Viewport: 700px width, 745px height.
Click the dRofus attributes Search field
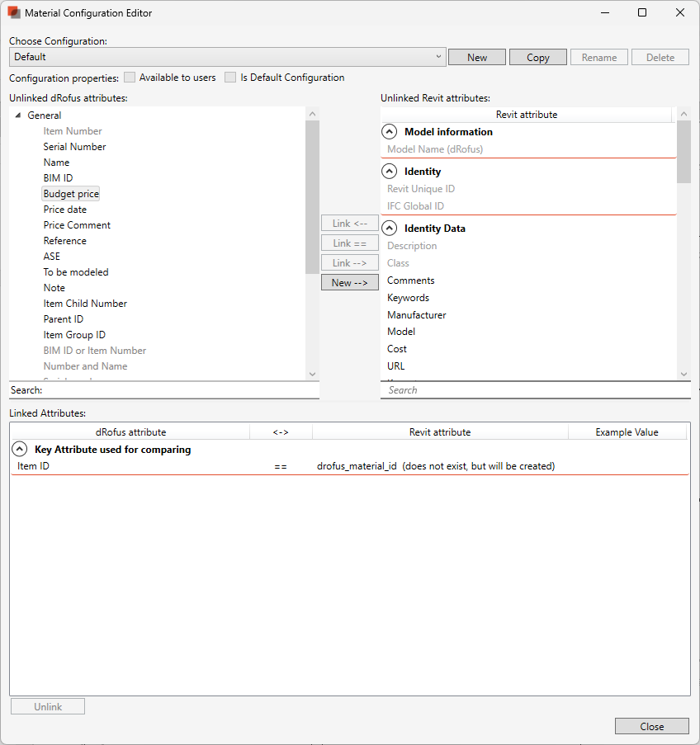click(x=177, y=390)
